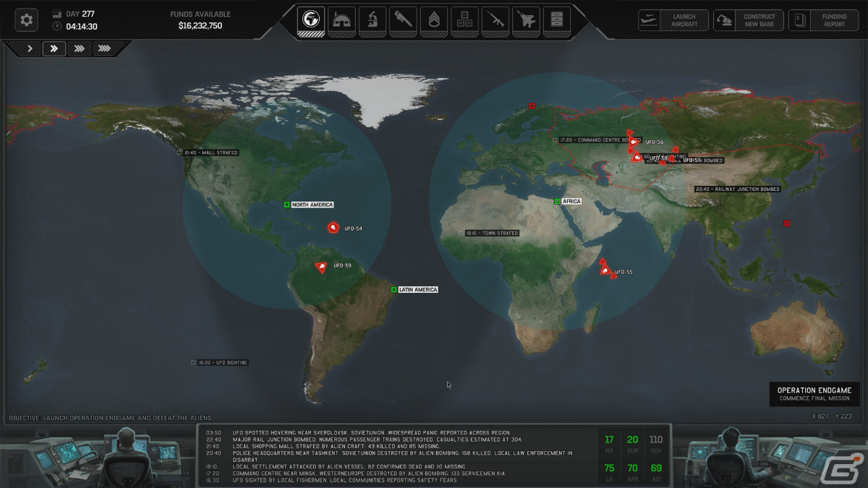Select UFO-56 marker over Soviet Union
Screen dimensions: 868x488
tap(634, 142)
